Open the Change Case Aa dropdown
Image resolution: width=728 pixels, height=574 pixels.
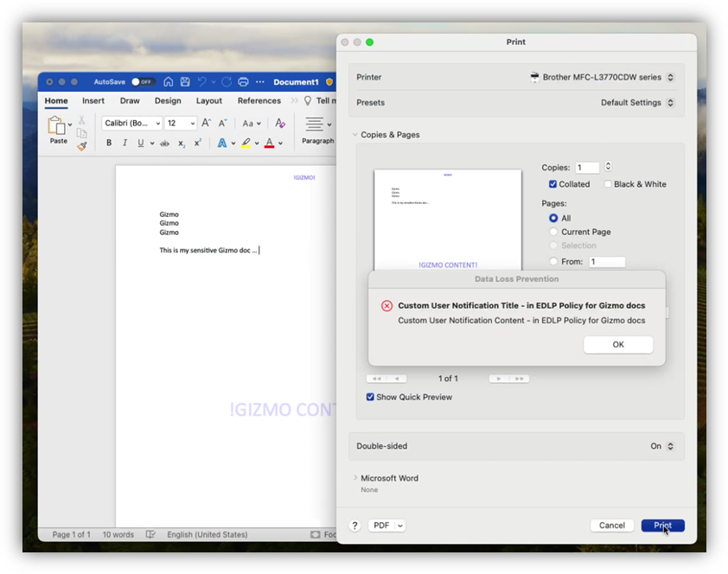tap(252, 124)
